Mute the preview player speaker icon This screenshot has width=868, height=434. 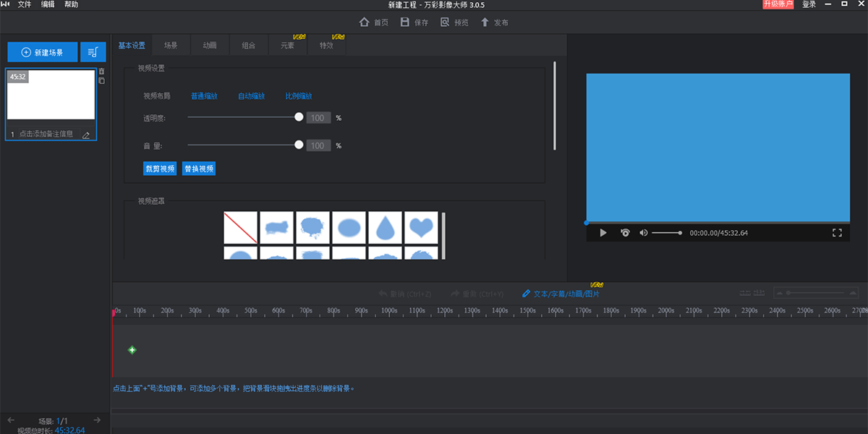pos(644,233)
